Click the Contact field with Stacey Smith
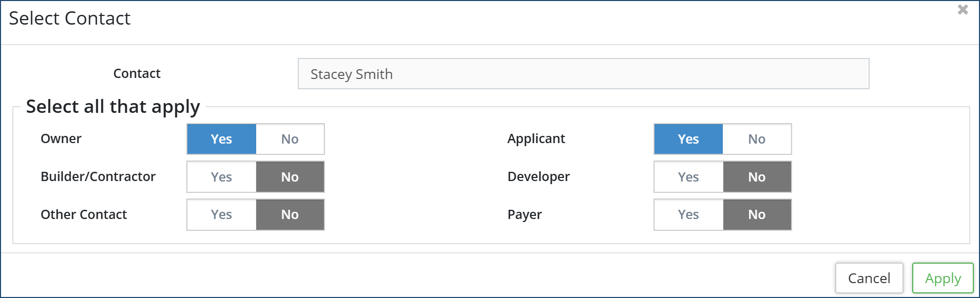This screenshot has width=980, height=298. 583,74
